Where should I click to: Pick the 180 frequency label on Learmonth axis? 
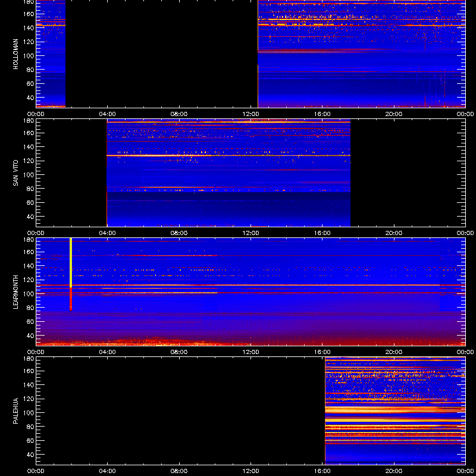(x=29, y=240)
